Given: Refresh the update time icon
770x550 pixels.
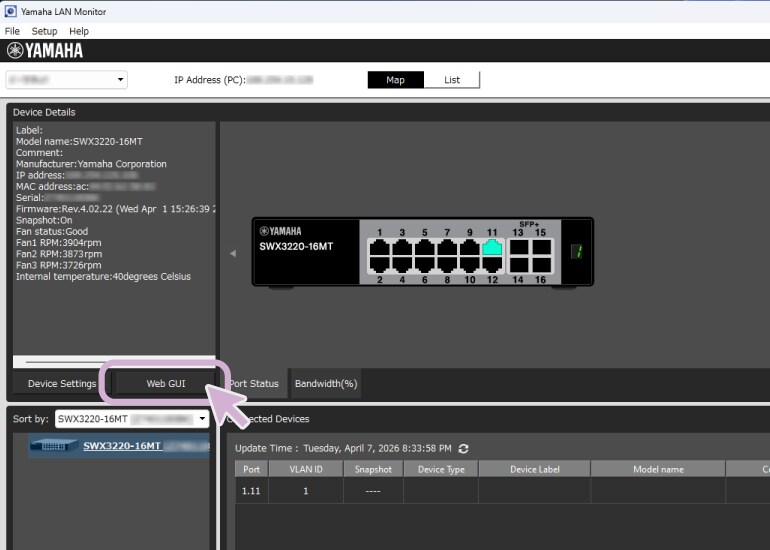Looking at the screenshot, I should point(463,448).
